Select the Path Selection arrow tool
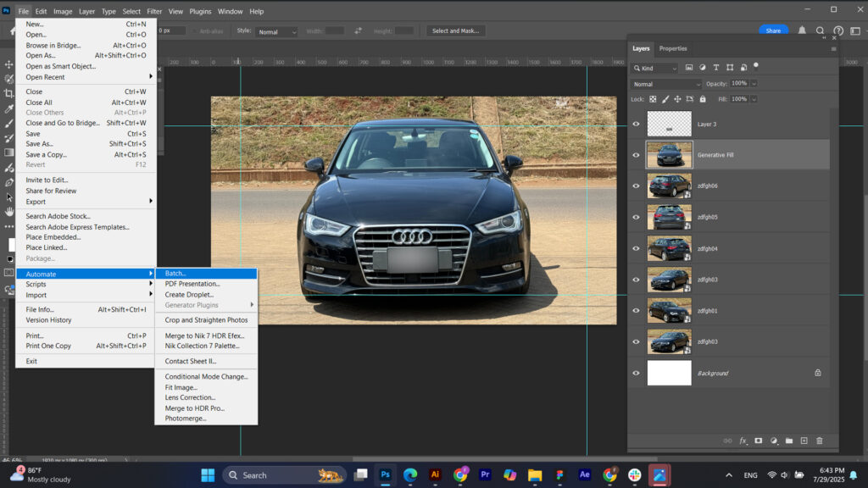Screen dimensions: 868x488 tap(8, 197)
